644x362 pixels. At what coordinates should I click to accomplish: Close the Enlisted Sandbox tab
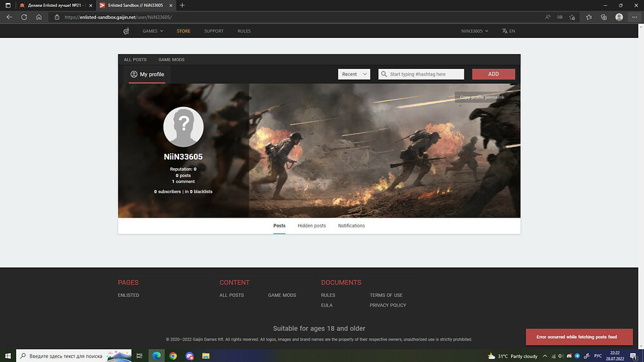click(x=171, y=5)
